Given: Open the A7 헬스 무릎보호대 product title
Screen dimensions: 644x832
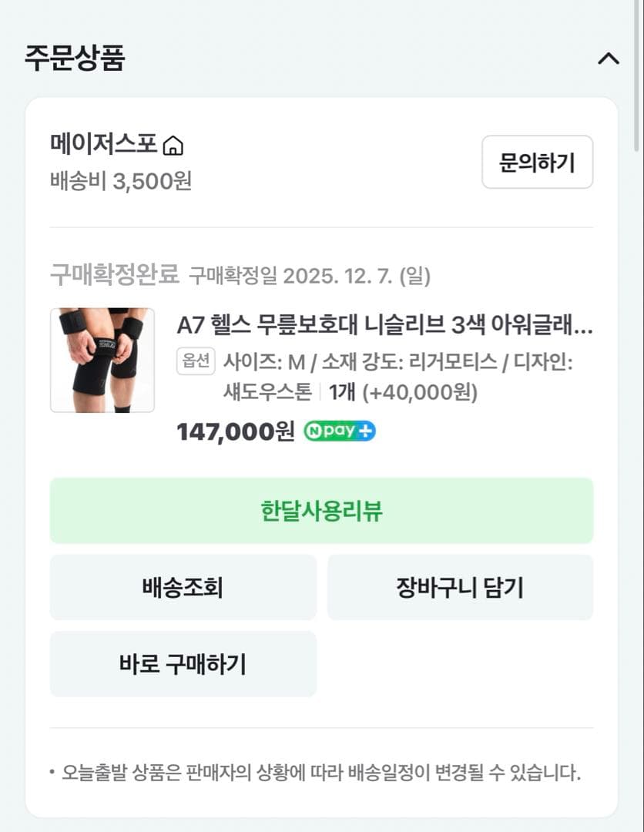Looking at the screenshot, I should (384, 326).
